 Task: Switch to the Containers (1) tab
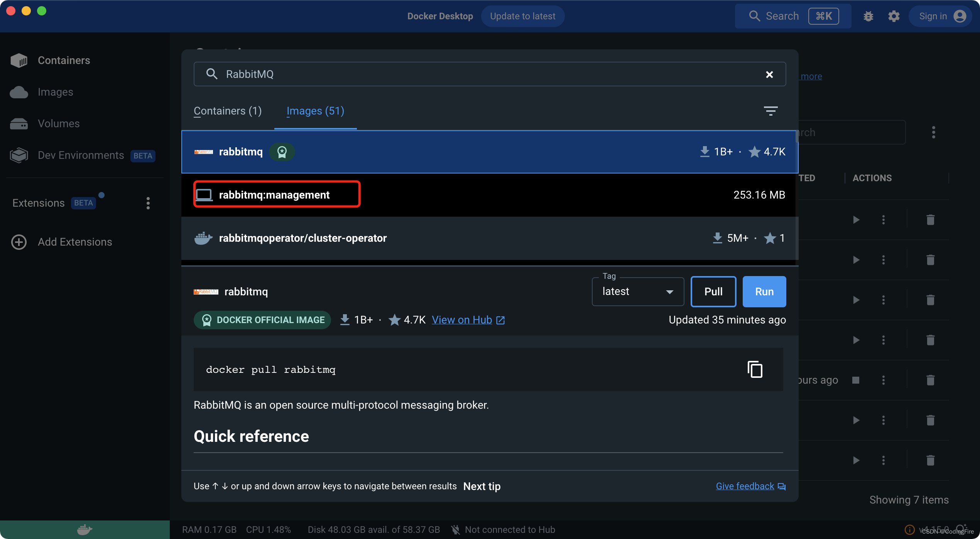pyautogui.click(x=228, y=111)
